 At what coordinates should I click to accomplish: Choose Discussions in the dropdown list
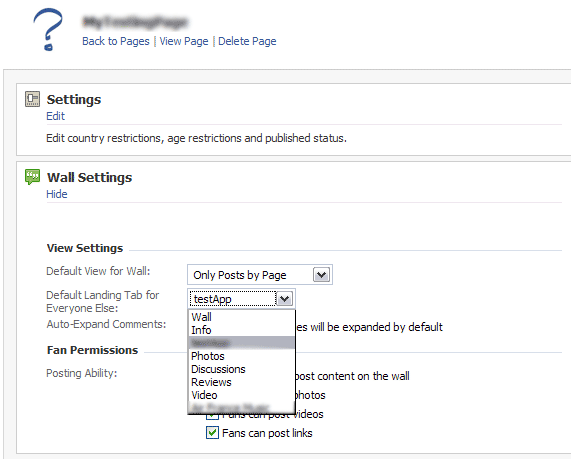(x=218, y=369)
